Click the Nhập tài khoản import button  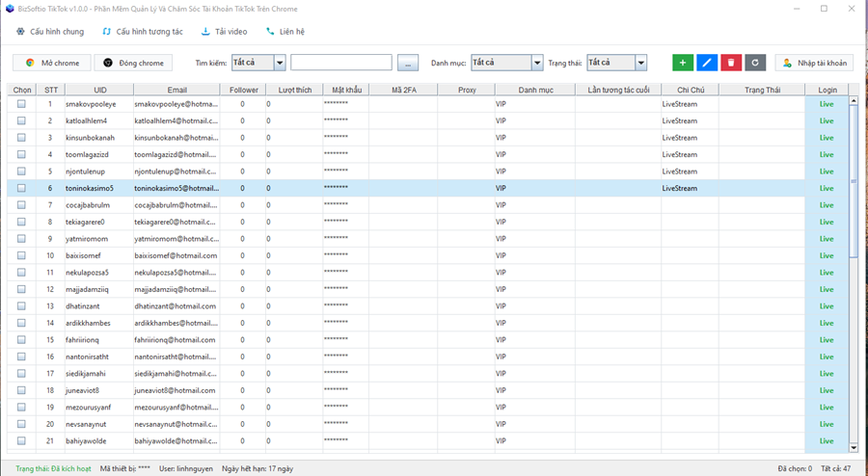[x=814, y=63]
